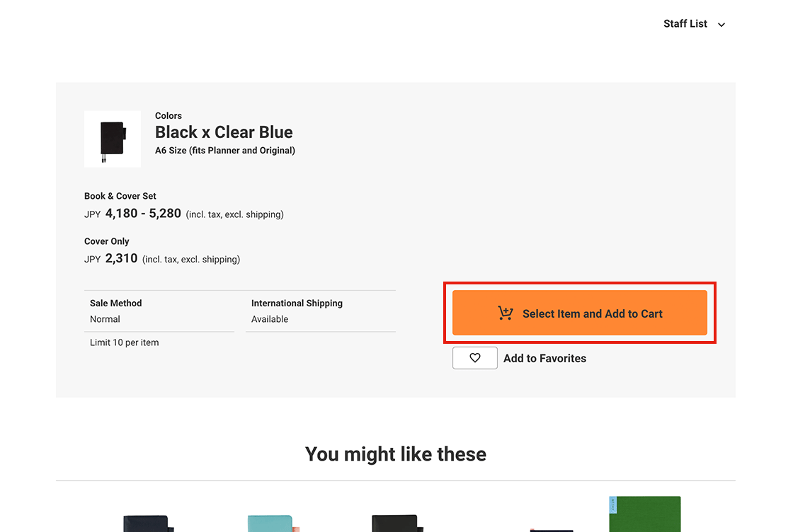Click the Black x Clear Blue title
The width and height of the screenshot is (793, 532).
coord(224,132)
